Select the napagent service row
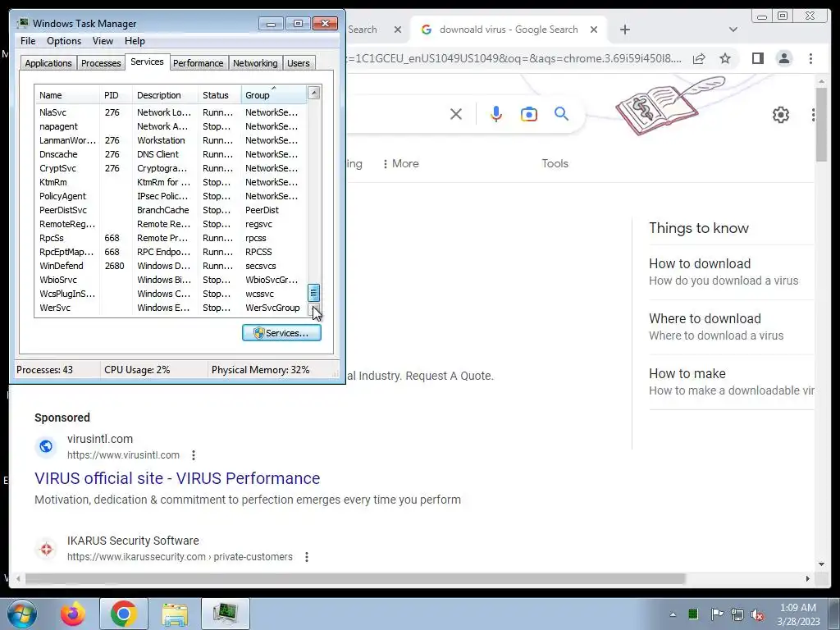The width and height of the screenshot is (840, 630). pyautogui.click(x=171, y=126)
